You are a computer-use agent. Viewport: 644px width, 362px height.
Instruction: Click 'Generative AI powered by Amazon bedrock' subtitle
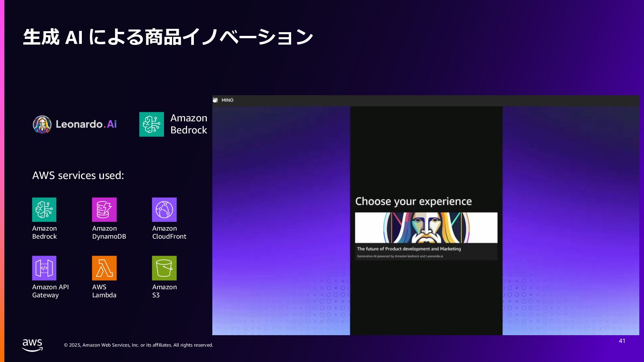click(400, 256)
